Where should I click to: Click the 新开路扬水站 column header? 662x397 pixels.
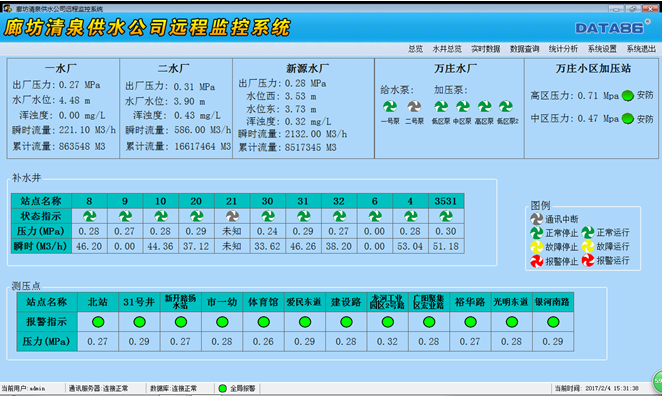[x=181, y=302]
